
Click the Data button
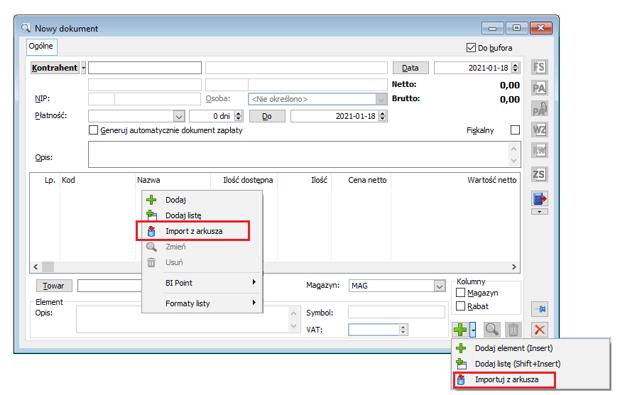[410, 68]
